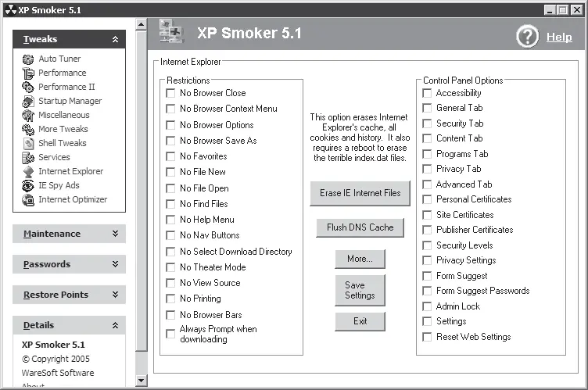Tick the No Favorites checkbox
Screen dimensions: 588x390
(x=170, y=156)
